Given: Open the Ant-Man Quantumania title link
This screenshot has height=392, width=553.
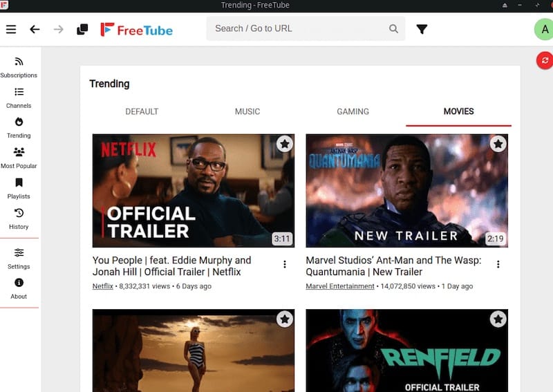Looking at the screenshot, I should coord(393,266).
